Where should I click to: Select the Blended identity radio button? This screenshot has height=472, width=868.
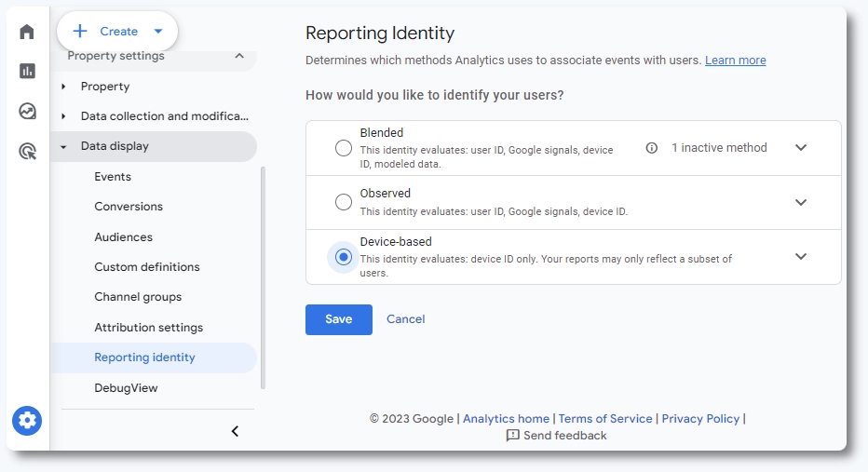(x=344, y=148)
